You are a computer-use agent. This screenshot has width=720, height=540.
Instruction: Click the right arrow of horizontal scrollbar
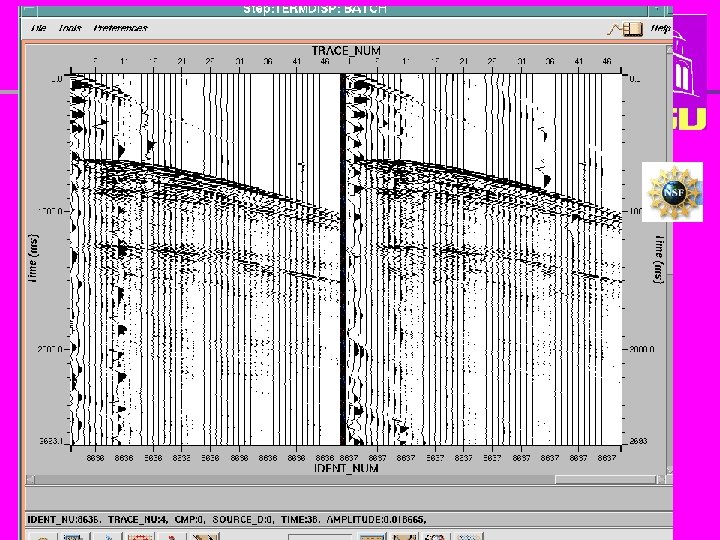661,479
